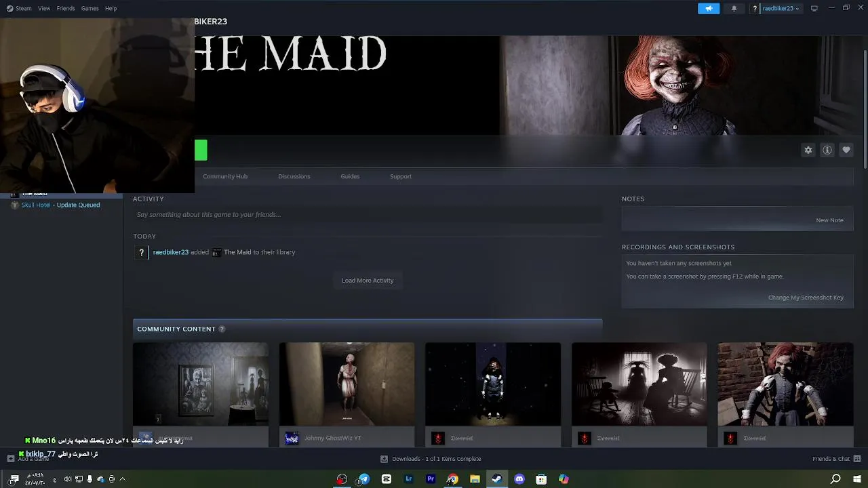The width and height of the screenshot is (868, 488).
Task: Click The Maid small game icon in activity
Action: [x=216, y=252]
